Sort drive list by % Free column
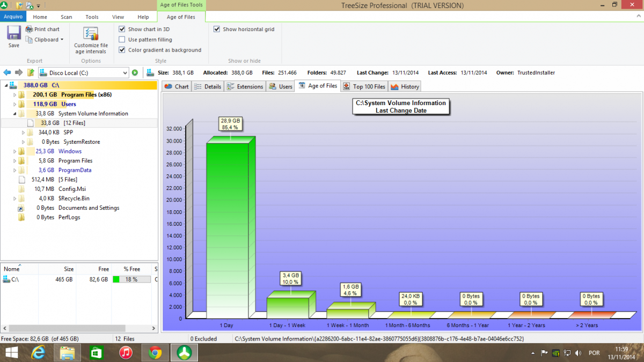The height and width of the screenshot is (362, 644). click(131, 269)
